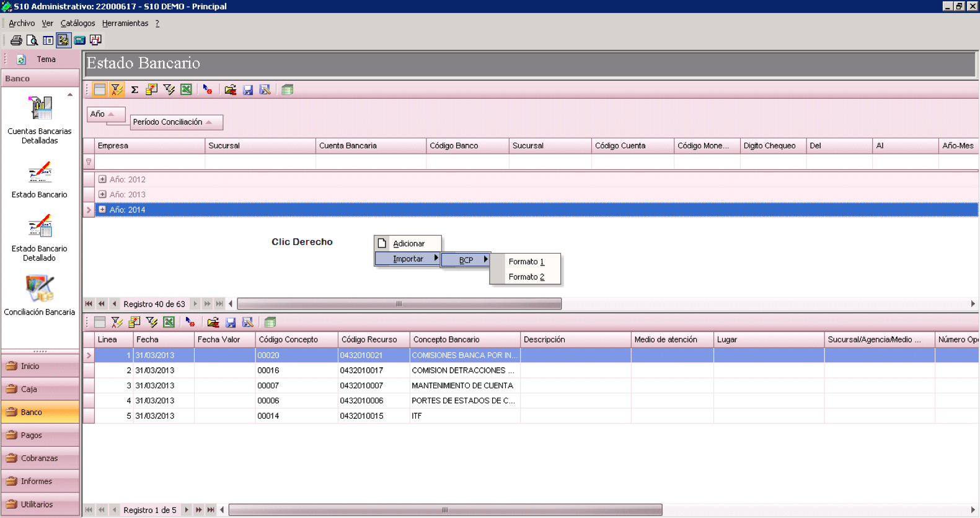Image resolution: width=980 pixels, height=518 pixels.
Task: Open the Pagos navigation section
Action: pyautogui.click(x=41, y=435)
